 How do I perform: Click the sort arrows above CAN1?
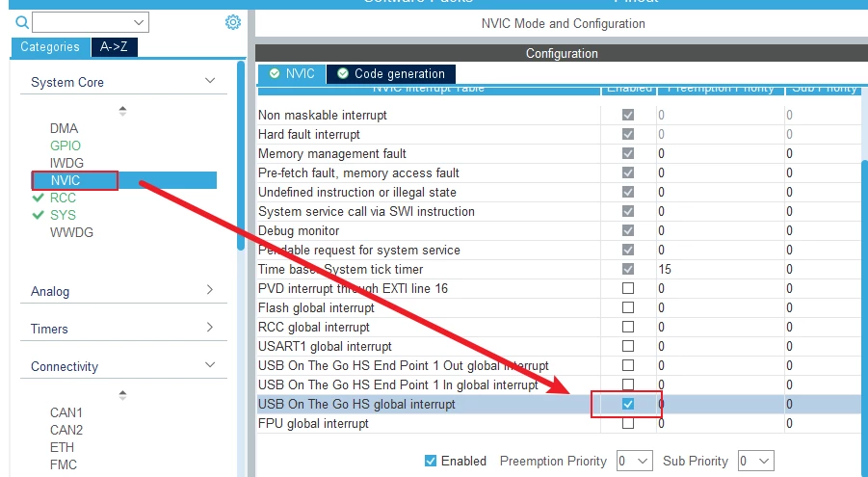point(122,395)
